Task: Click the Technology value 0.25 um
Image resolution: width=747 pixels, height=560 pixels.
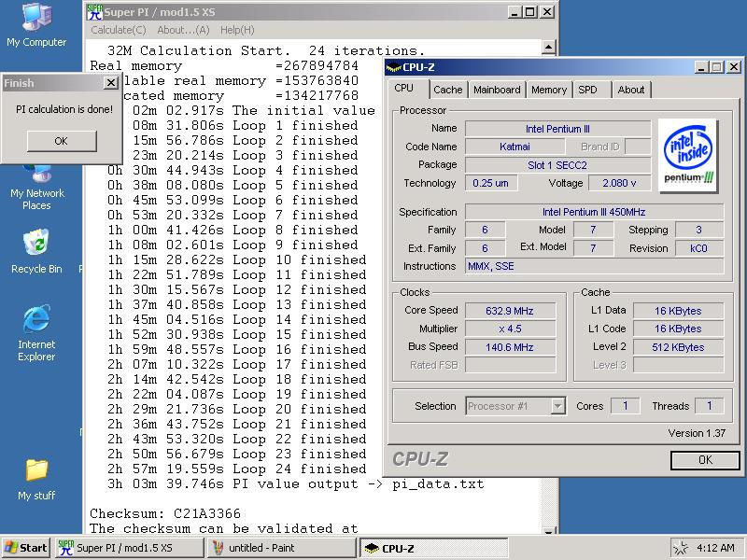Action: 491,183
